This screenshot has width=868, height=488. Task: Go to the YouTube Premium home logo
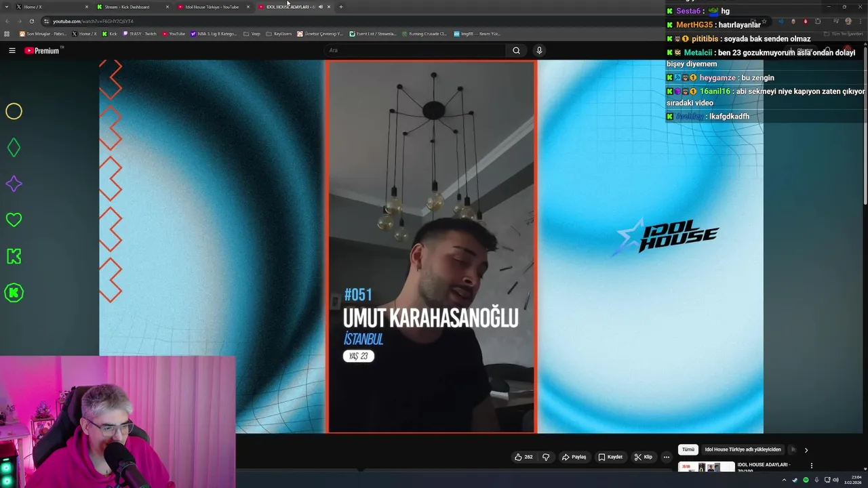point(42,50)
